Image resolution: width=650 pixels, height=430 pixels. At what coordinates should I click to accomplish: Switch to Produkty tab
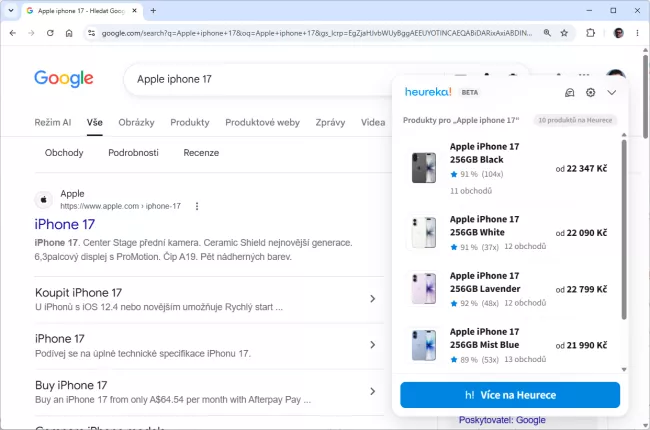pos(190,122)
